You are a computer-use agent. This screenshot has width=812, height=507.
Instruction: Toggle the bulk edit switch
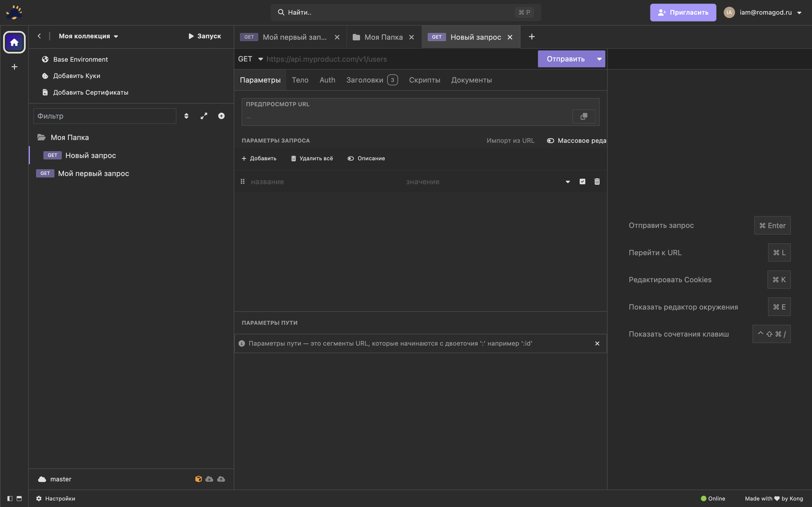(x=550, y=141)
